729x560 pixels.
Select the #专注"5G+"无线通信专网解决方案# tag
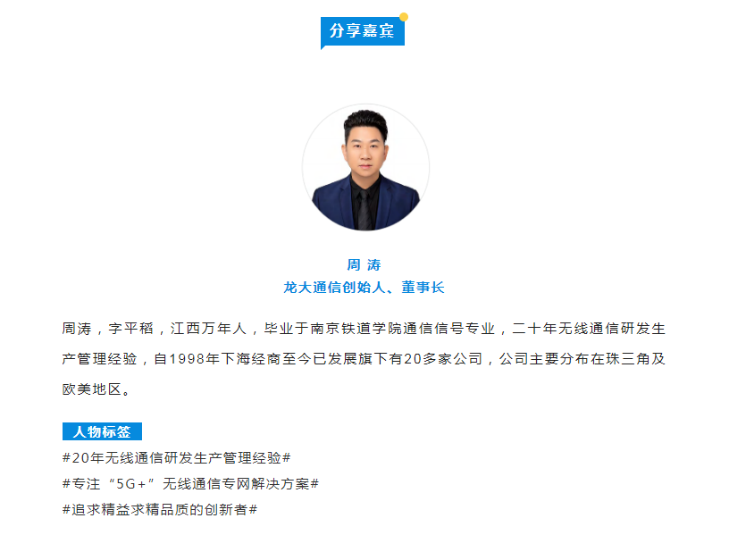pyautogui.click(x=190, y=484)
